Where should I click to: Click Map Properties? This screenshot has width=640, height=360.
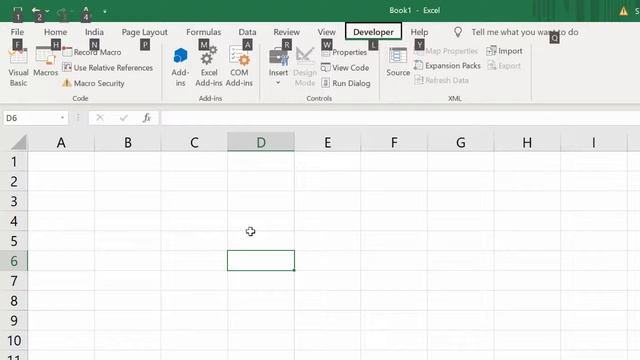[x=446, y=51]
